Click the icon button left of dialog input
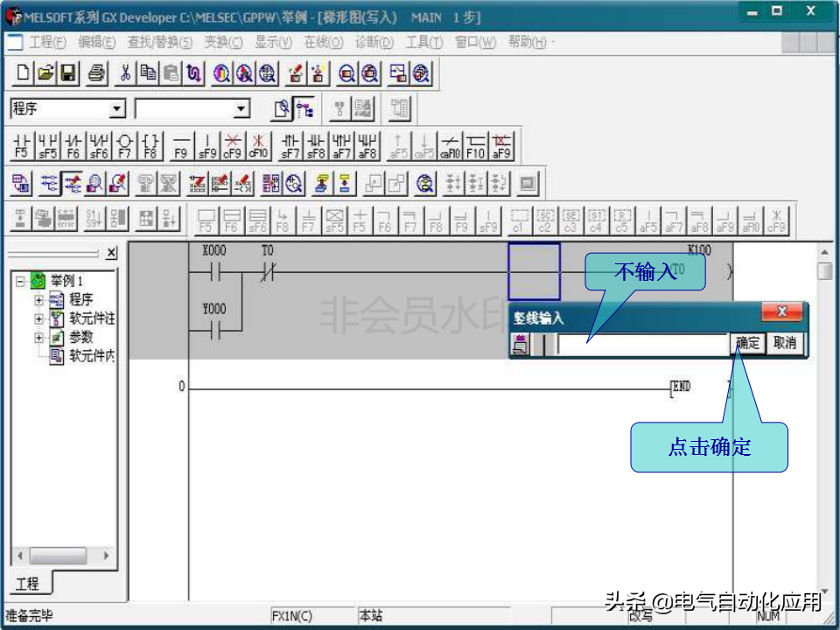 [520, 344]
